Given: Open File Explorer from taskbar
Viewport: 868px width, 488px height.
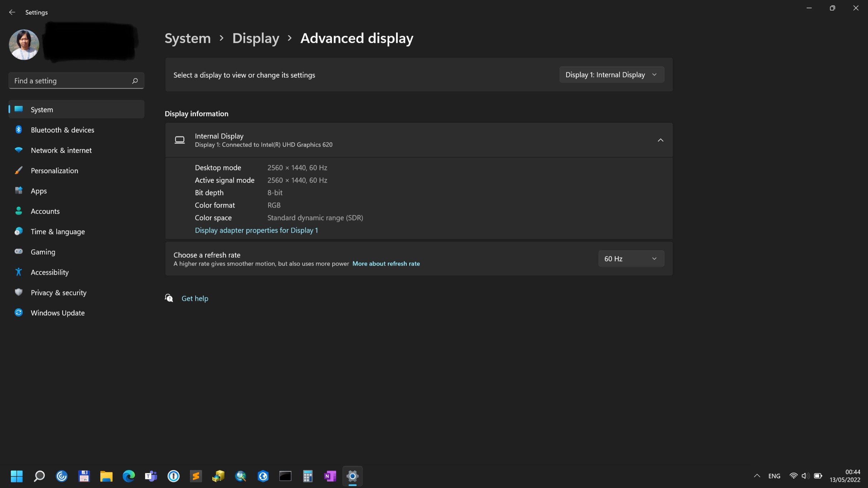Looking at the screenshot, I should tap(106, 476).
